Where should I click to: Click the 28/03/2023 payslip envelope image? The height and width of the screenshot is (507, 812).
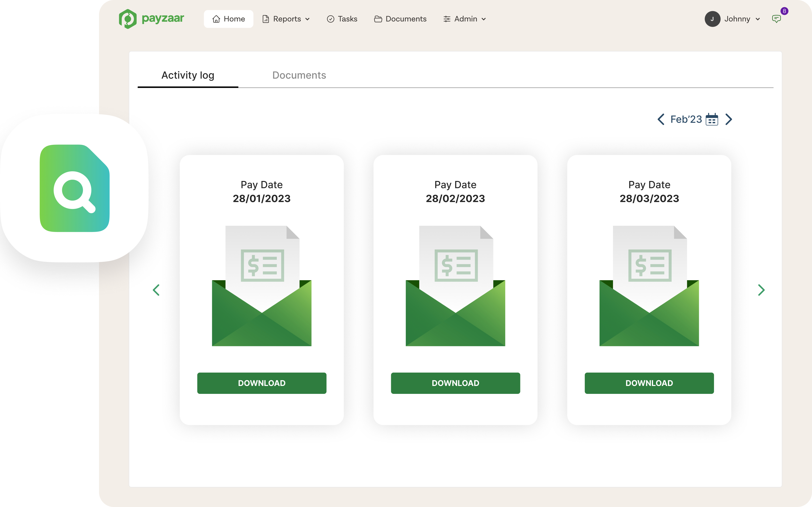(649, 286)
